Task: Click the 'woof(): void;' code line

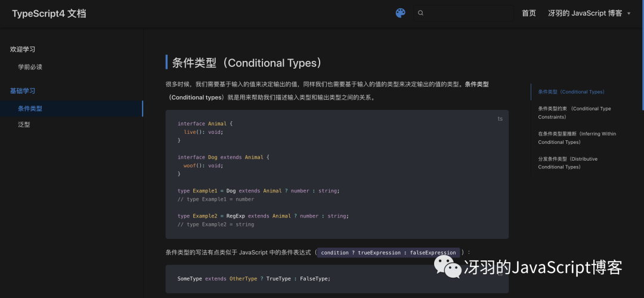Action: (x=203, y=165)
